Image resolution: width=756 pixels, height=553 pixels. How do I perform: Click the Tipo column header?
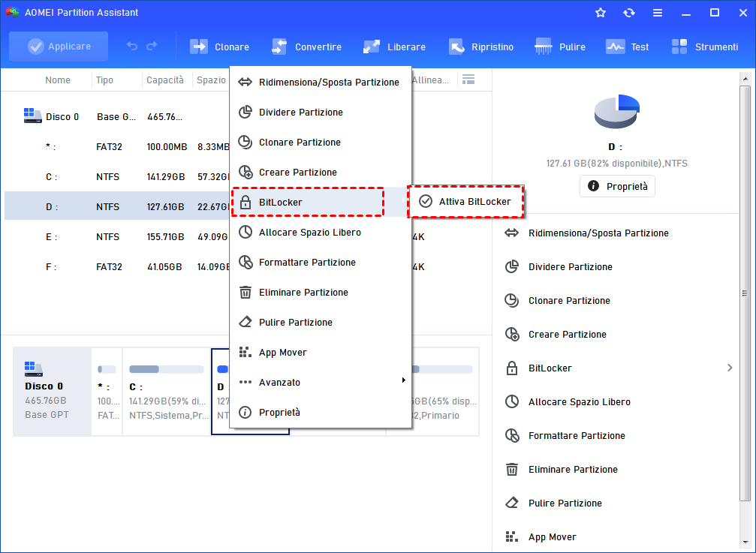pos(104,80)
